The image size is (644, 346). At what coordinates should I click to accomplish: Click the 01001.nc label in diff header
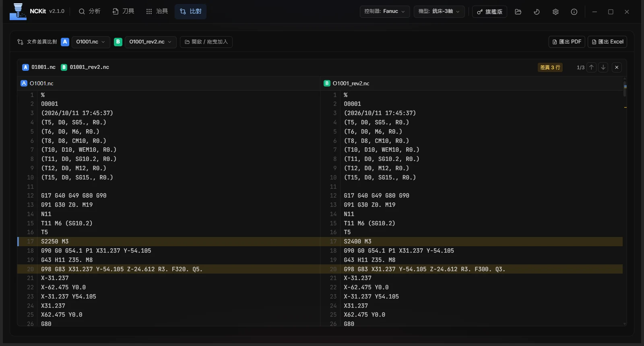(x=43, y=67)
